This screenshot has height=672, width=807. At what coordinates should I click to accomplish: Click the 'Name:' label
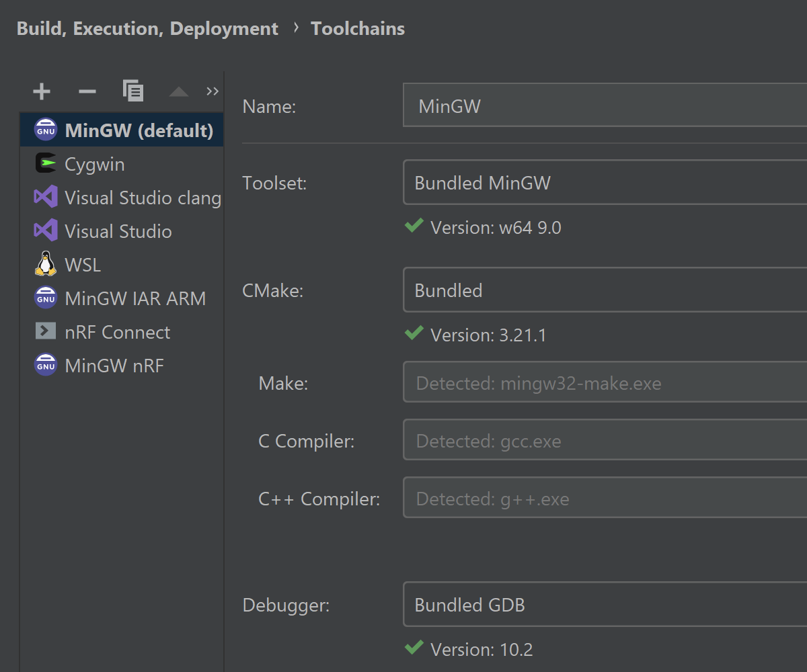point(269,106)
